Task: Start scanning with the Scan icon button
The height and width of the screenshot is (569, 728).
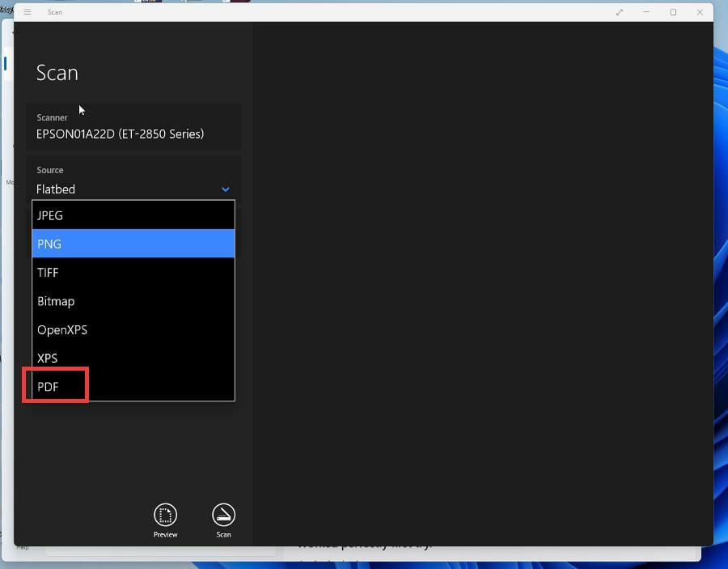Action: tap(223, 516)
